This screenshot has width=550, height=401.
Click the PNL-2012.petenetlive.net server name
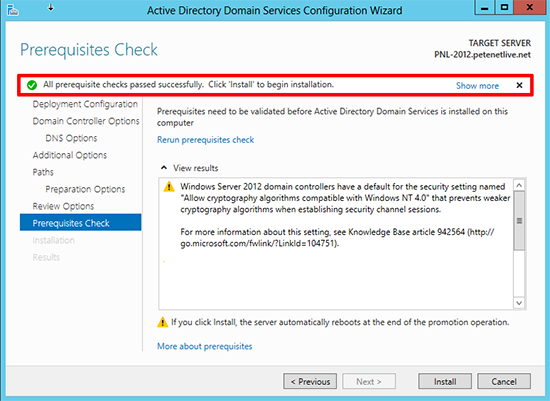click(x=482, y=55)
